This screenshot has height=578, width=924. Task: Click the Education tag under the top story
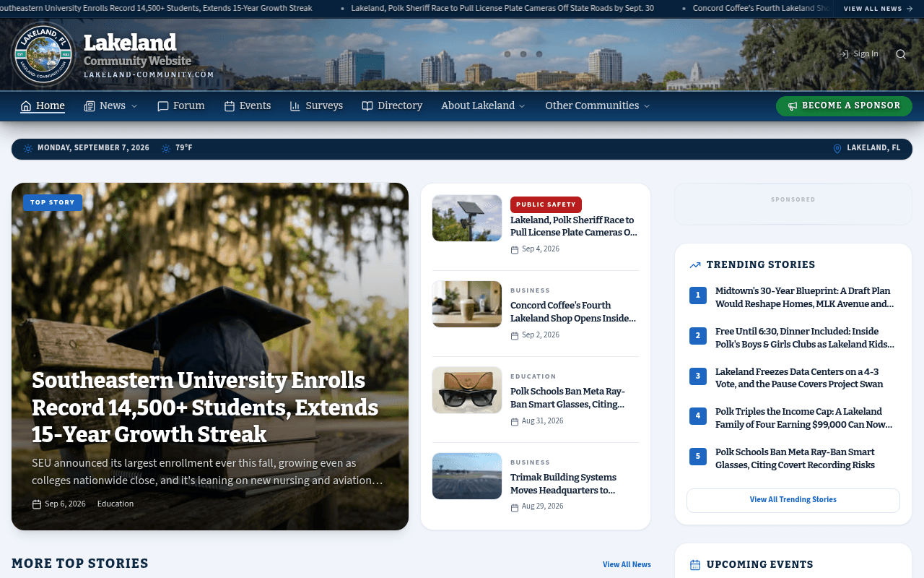point(115,504)
